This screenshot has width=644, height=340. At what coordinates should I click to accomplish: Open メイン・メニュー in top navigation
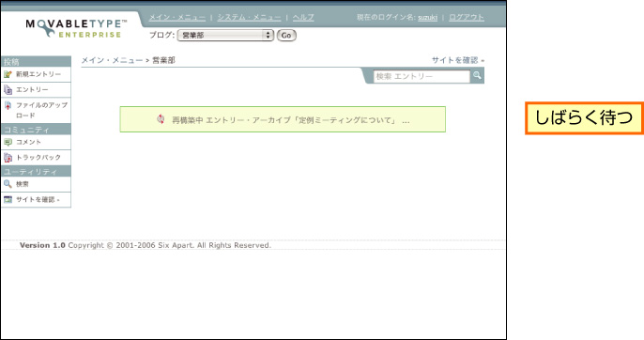click(x=177, y=17)
